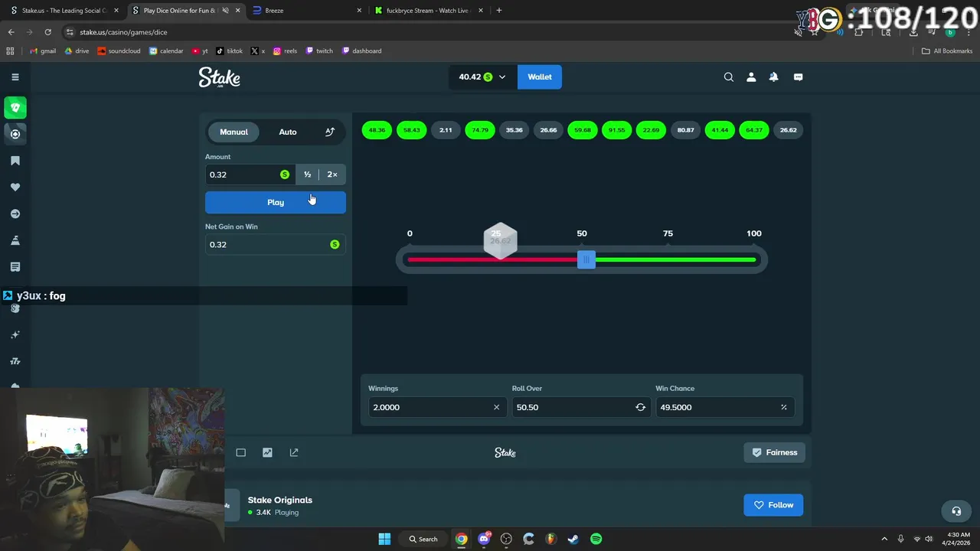980x551 pixels.
Task: Open Spotify from the taskbar
Action: point(596,539)
